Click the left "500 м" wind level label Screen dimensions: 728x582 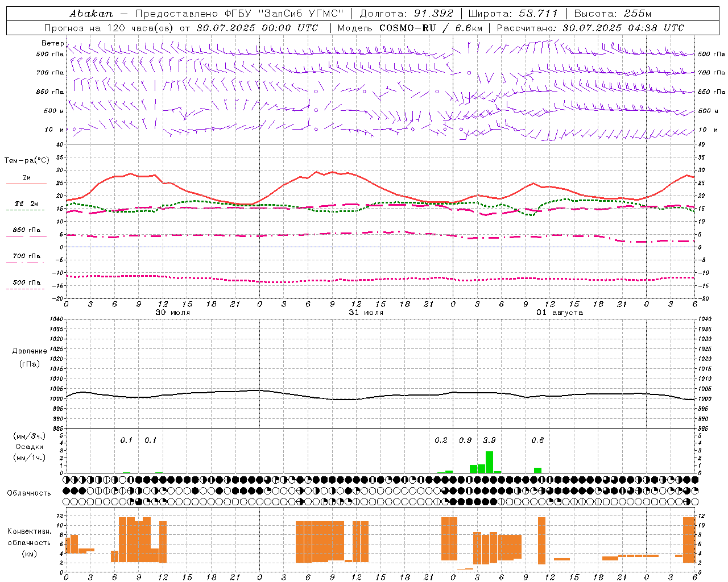click(x=54, y=111)
